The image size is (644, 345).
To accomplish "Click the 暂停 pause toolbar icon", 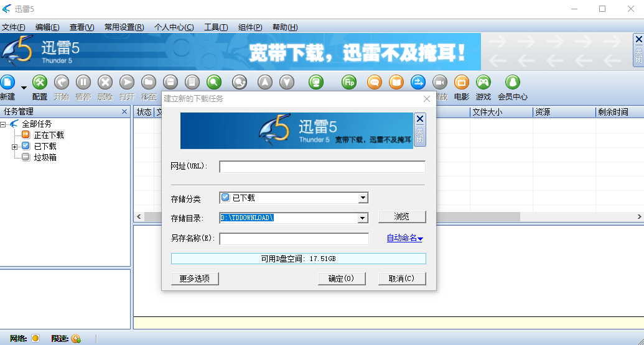I will pyautogui.click(x=83, y=83).
